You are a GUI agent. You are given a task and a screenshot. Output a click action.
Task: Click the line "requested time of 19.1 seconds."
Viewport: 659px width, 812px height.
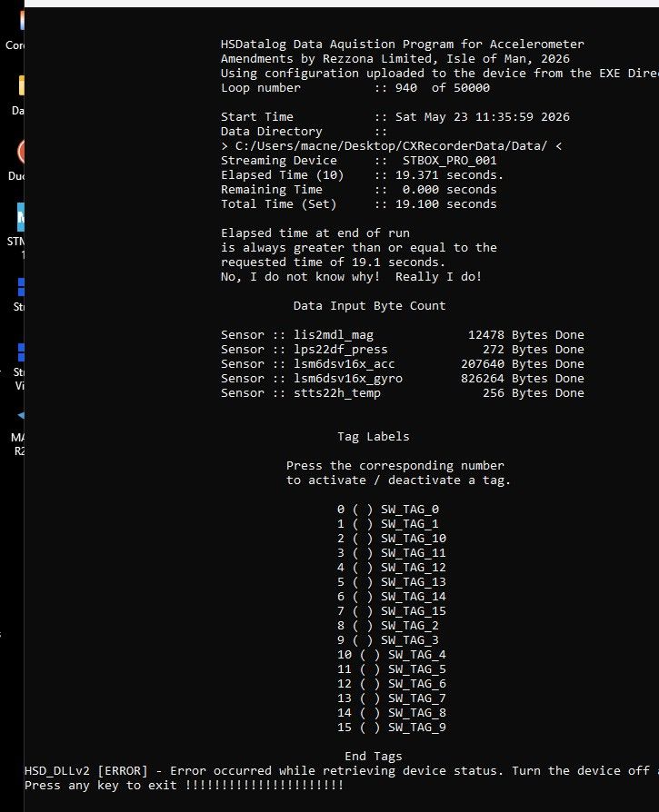click(x=333, y=262)
